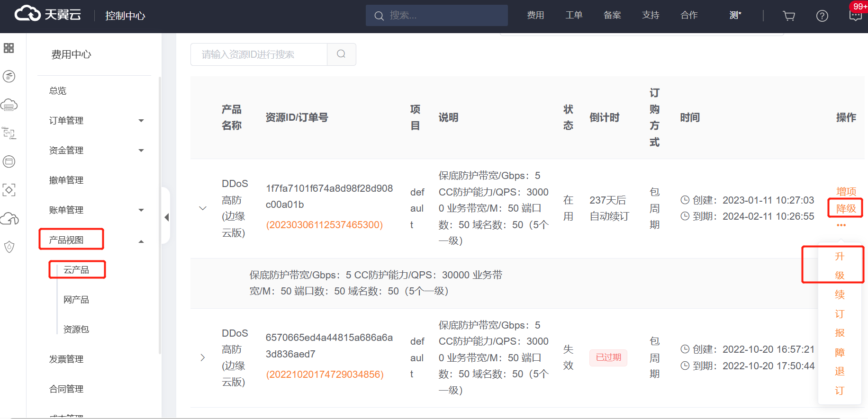Open the services grid icon in left rail
The image size is (868, 419).
pyautogui.click(x=9, y=48)
